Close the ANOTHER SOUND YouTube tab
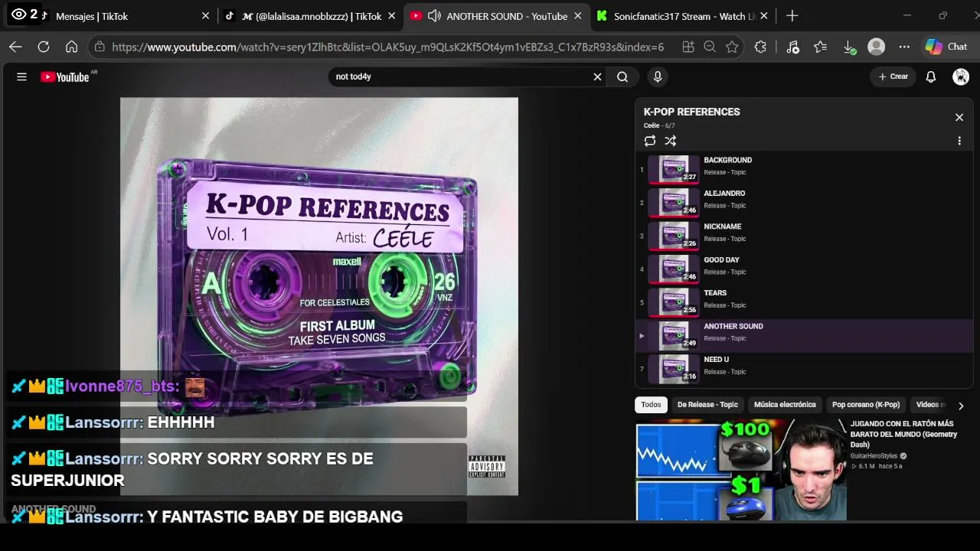This screenshot has height=551, width=980. pyautogui.click(x=577, y=15)
